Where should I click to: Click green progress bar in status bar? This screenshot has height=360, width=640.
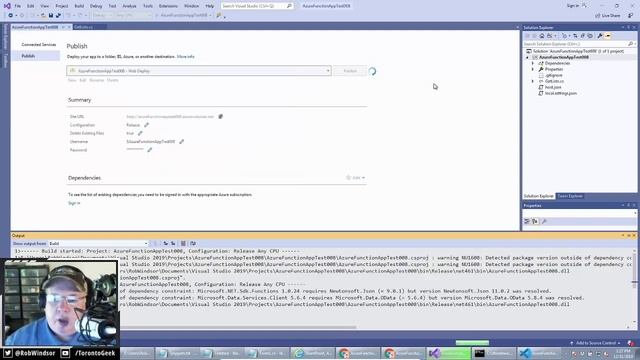click(x=472, y=343)
